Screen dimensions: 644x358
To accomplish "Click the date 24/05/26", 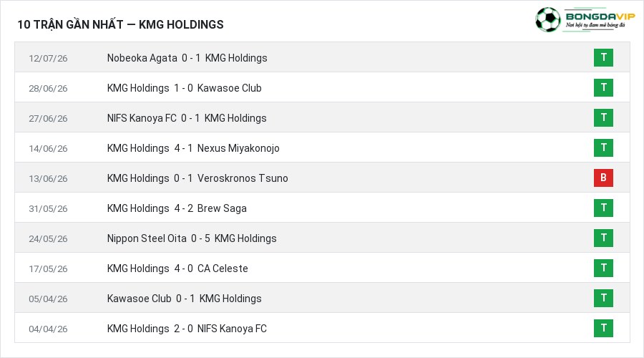I will [x=48, y=239].
